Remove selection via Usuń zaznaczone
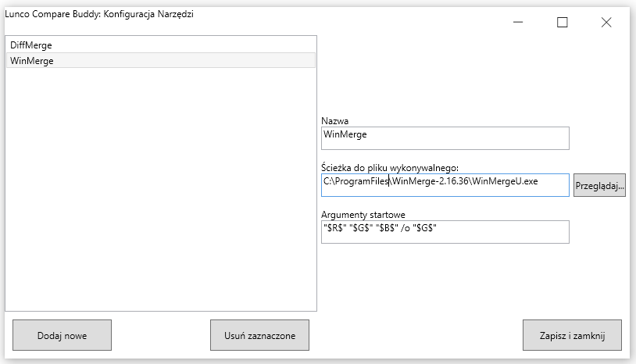Screen dimensions: 636x364 pyautogui.click(x=259, y=335)
